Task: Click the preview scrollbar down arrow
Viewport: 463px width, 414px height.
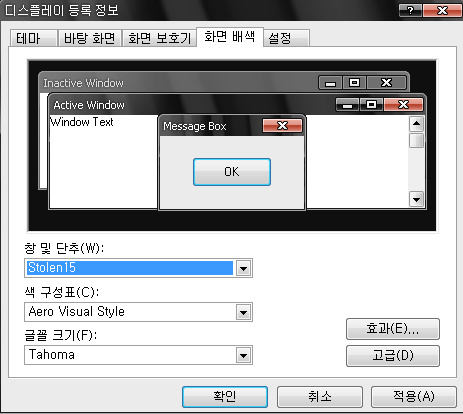Action: pyautogui.click(x=416, y=200)
